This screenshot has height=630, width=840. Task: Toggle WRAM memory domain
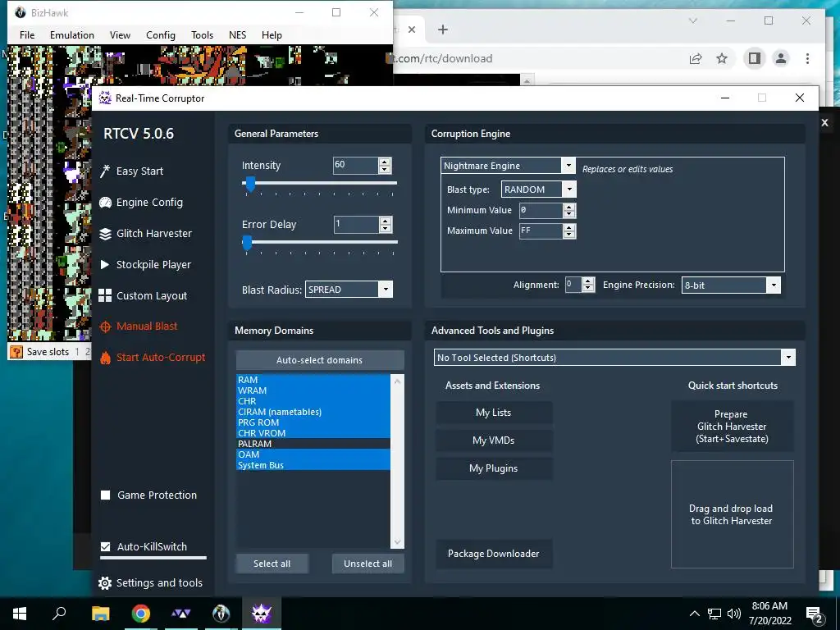pos(313,390)
